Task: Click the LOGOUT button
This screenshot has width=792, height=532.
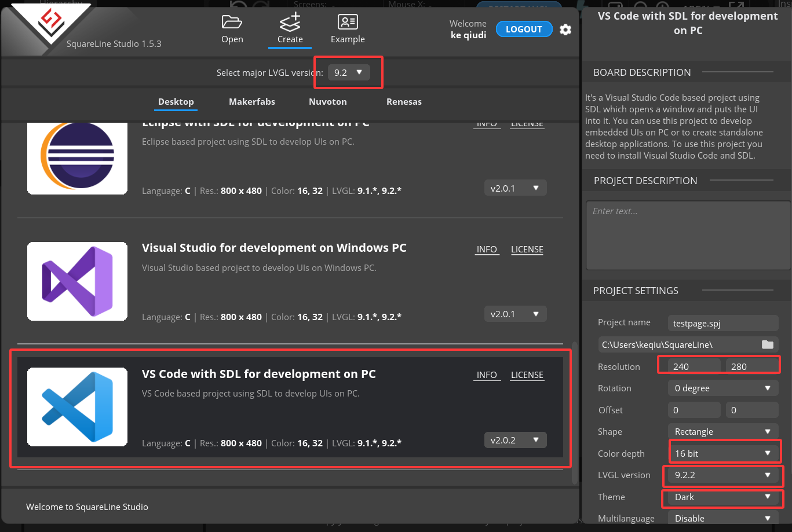Action: coord(524,30)
